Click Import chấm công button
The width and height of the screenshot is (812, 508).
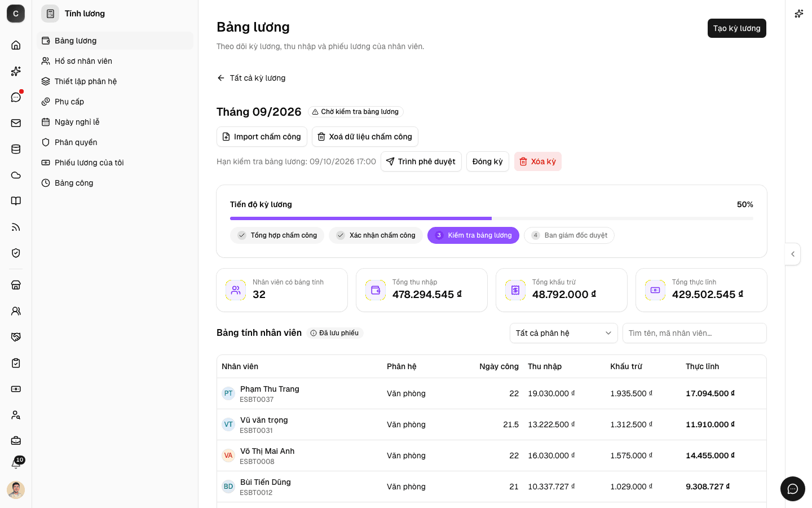(x=262, y=137)
